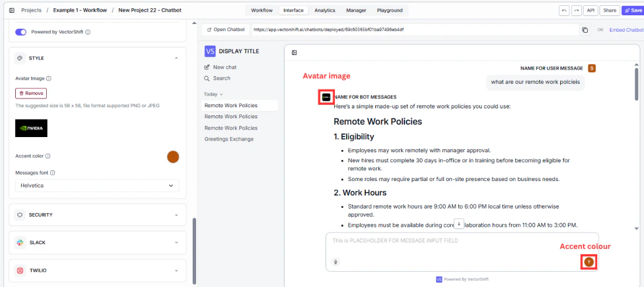The height and width of the screenshot is (287, 644).
Task: Click the undo arrow button
Action: click(564, 11)
